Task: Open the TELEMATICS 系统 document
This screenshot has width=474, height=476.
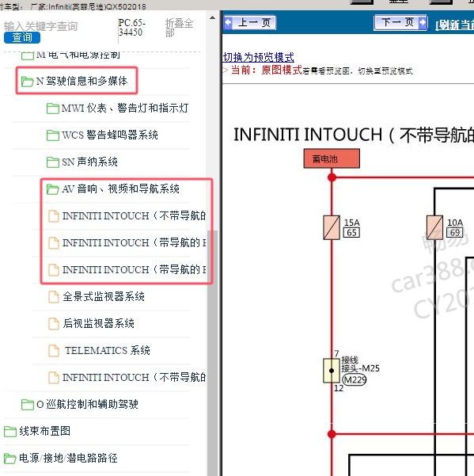Action: (x=99, y=350)
